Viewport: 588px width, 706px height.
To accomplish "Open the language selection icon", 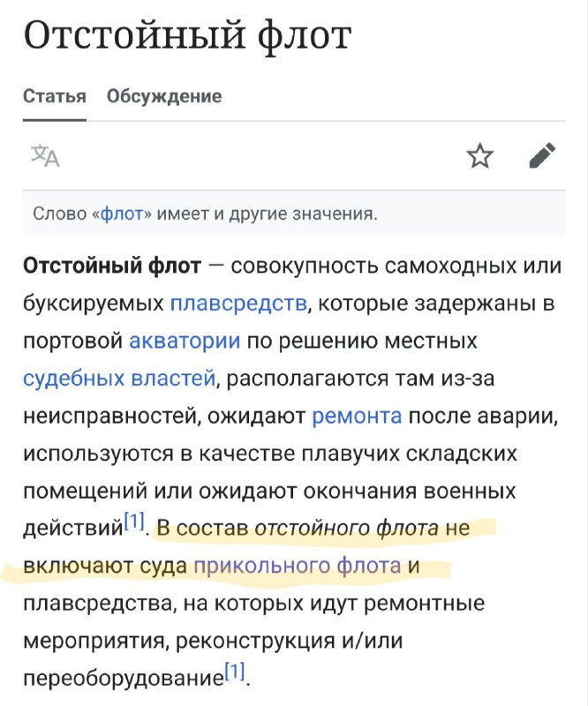I will 45,156.
